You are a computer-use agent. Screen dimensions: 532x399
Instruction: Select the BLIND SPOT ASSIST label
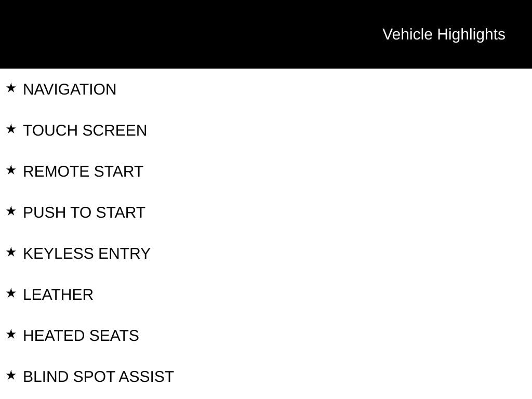point(98,377)
